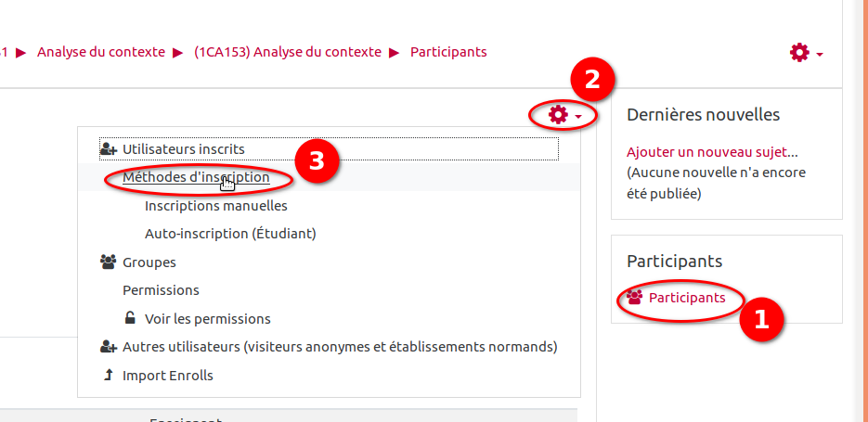The height and width of the screenshot is (422, 868).
Task: Click the Utilisateurs inscrits user-plus icon
Action: click(x=108, y=148)
